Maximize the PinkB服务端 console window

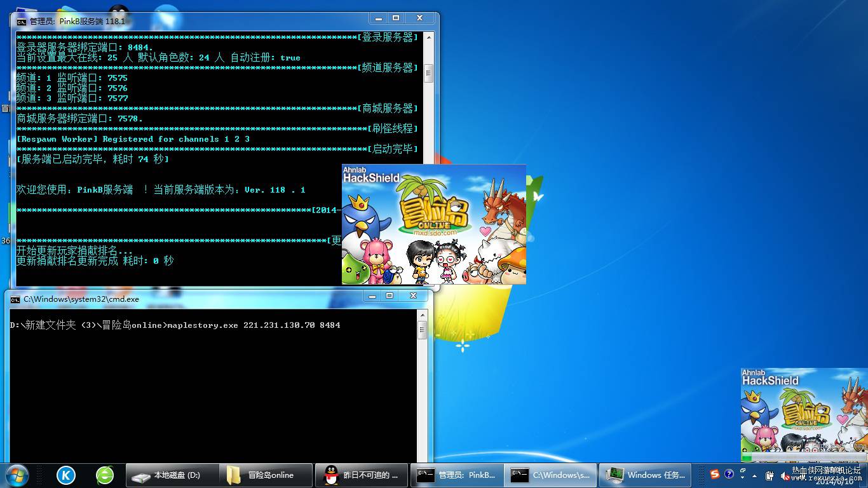coord(396,18)
